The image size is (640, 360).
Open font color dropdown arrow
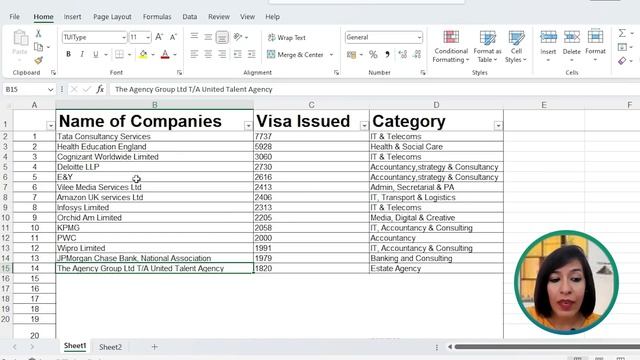click(175, 54)
